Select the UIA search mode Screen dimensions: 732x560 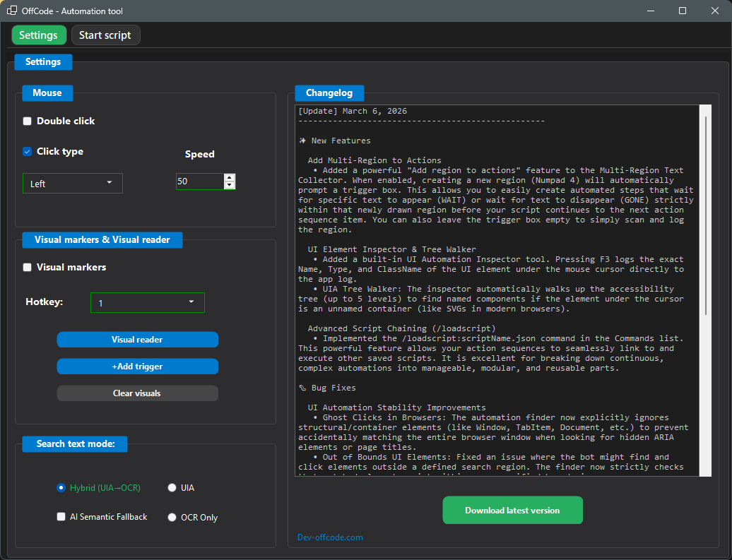[172, 487]
